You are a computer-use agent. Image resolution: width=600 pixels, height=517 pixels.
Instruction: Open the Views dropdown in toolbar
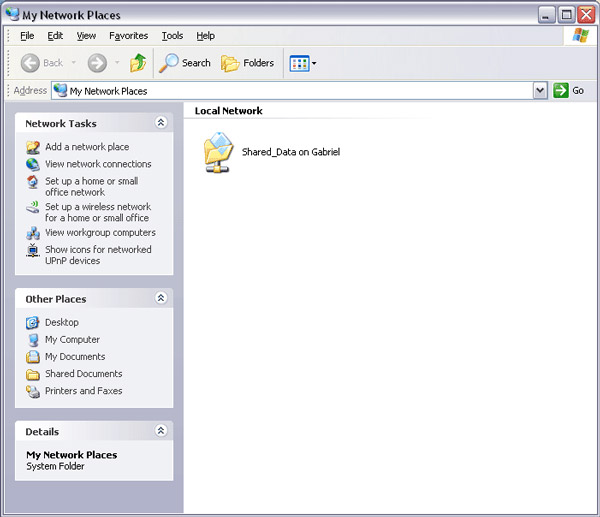click(303, 63)
